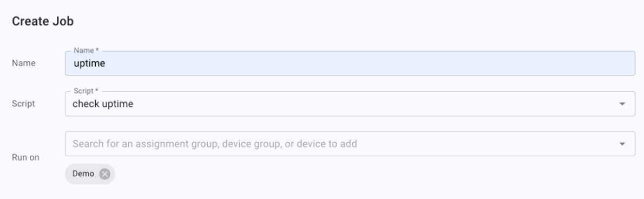Click the Script field's dropdown arrow icon
Screen dimensions: 644x199
(x=622, y=104)
